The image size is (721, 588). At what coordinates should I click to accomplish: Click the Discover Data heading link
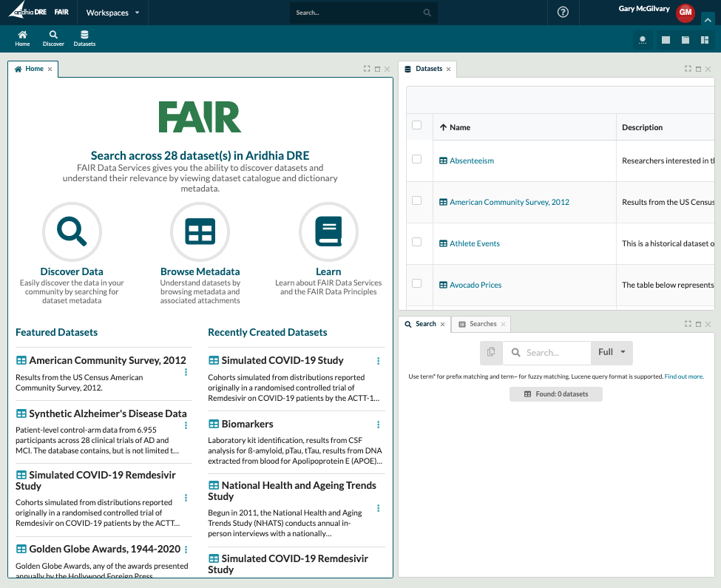[72, 271]
